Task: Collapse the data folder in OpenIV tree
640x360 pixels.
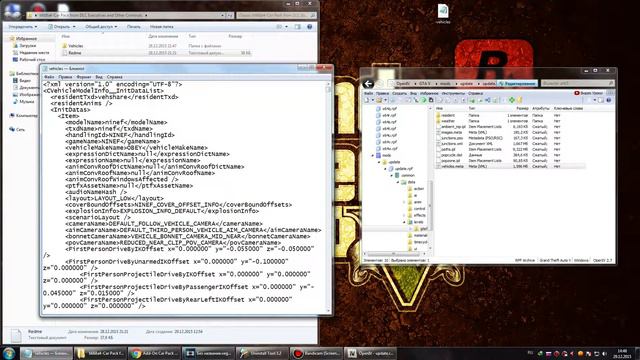Action: click(398, 182)
